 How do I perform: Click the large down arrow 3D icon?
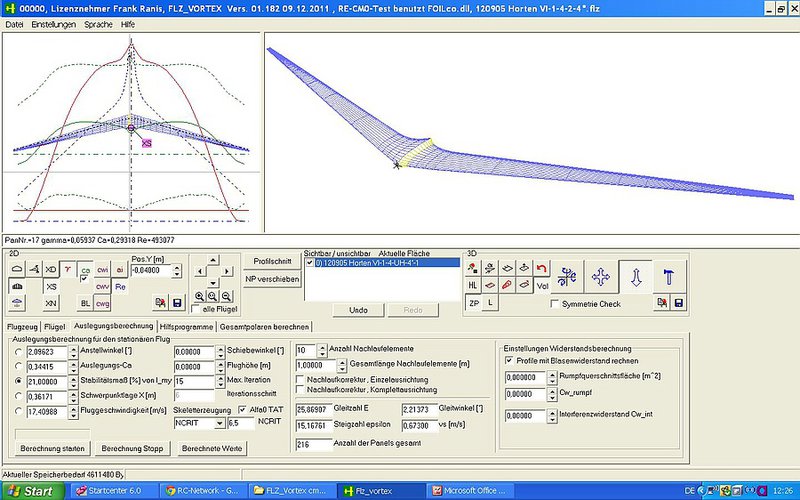[635, 277]
